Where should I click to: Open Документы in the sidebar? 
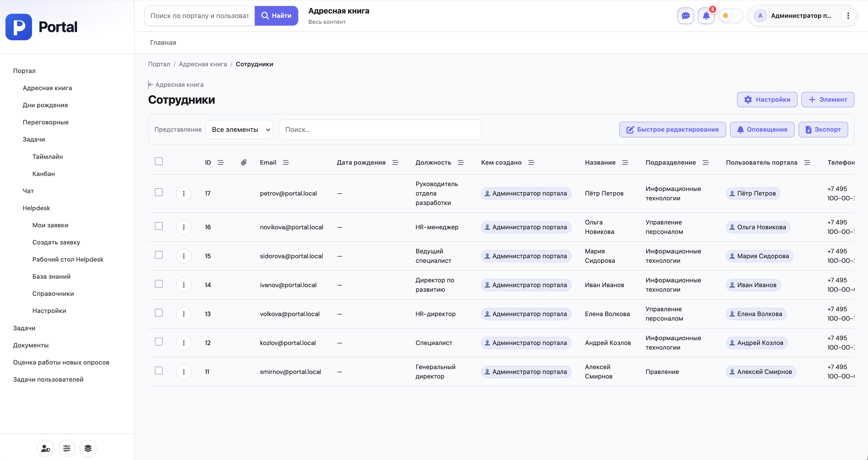point(31,345)
